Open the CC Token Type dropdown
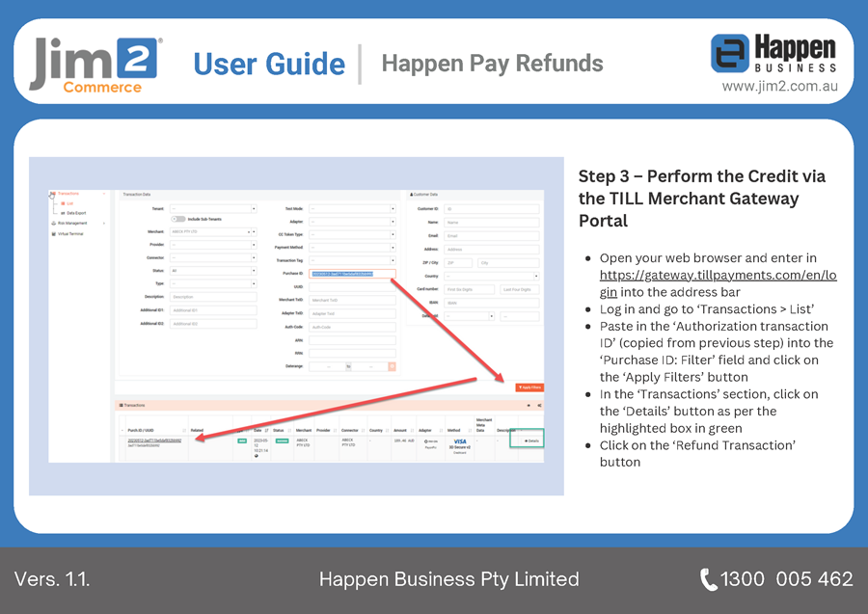868x614 pixels. (x=352, y=234)
